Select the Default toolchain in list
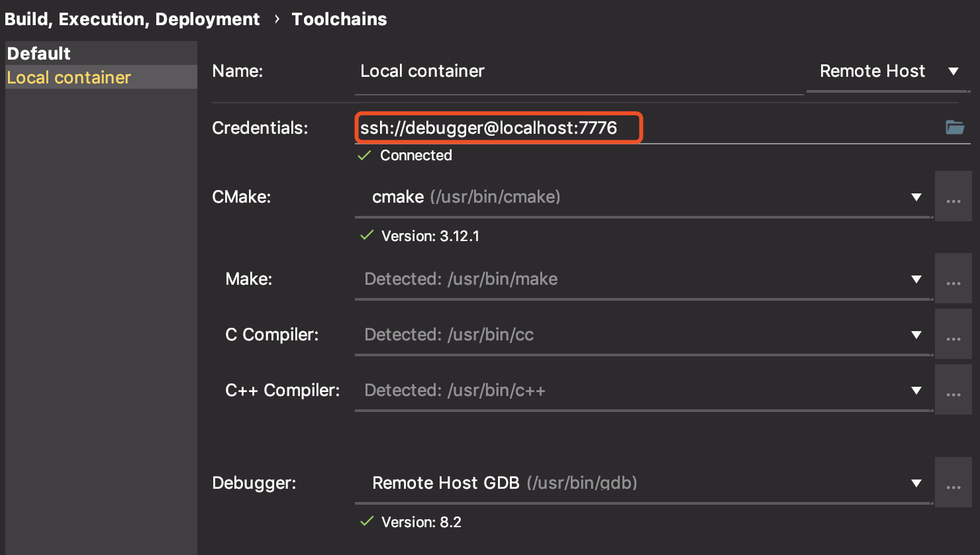 [x=39, y=54]
